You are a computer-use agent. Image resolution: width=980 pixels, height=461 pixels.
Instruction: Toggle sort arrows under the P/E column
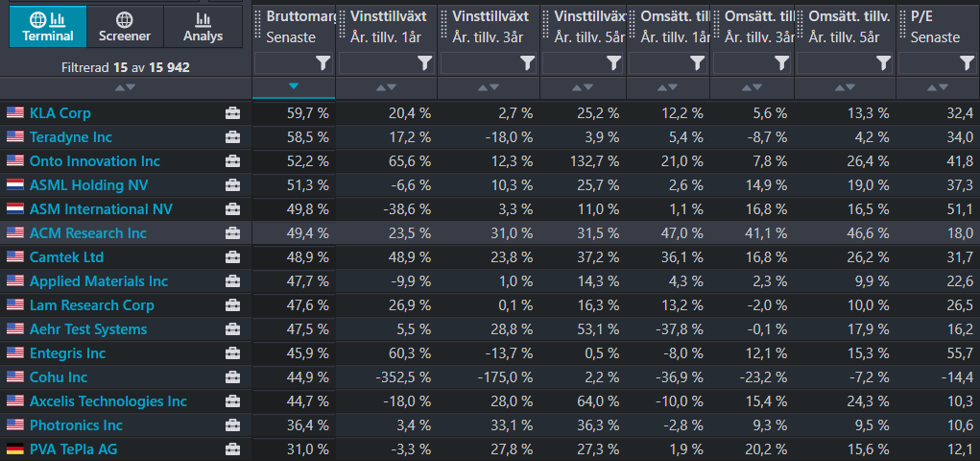[938, 87]
